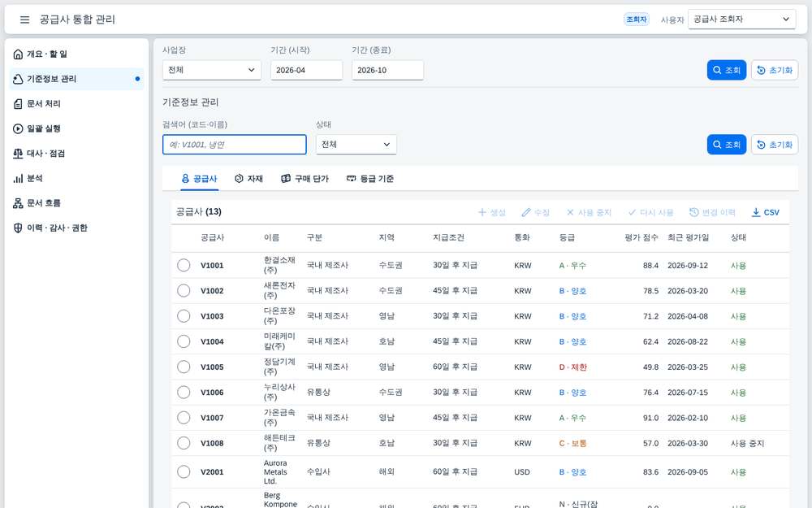This screenshot has width=812, height=508.
Task: Open the hamburger navigation menu
Action: point(24,20)
